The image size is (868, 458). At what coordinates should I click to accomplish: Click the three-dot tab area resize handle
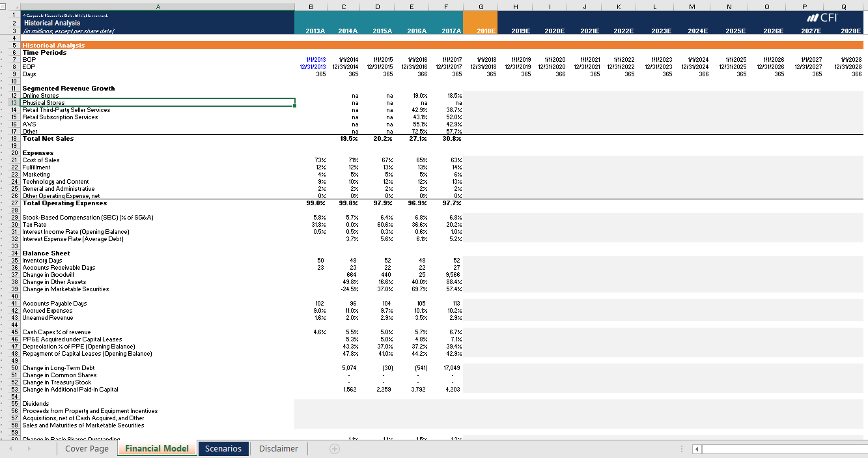tap(681, 448)
